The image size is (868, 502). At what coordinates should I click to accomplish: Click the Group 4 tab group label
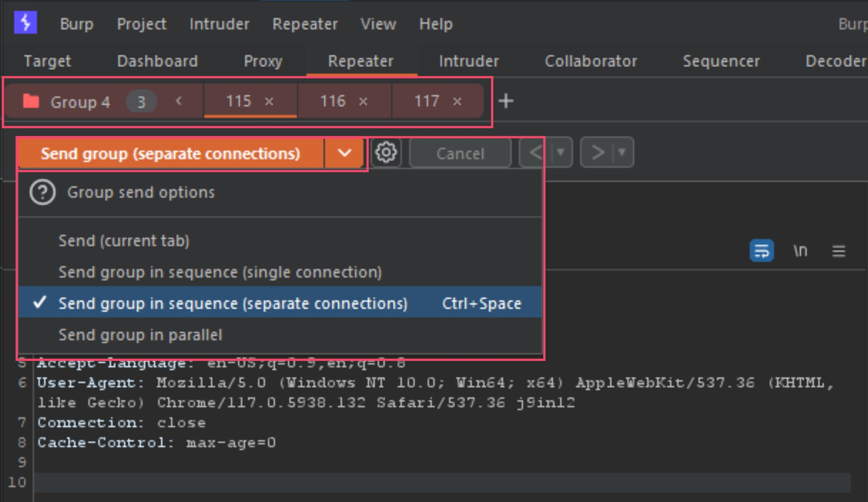coord(80,102)
